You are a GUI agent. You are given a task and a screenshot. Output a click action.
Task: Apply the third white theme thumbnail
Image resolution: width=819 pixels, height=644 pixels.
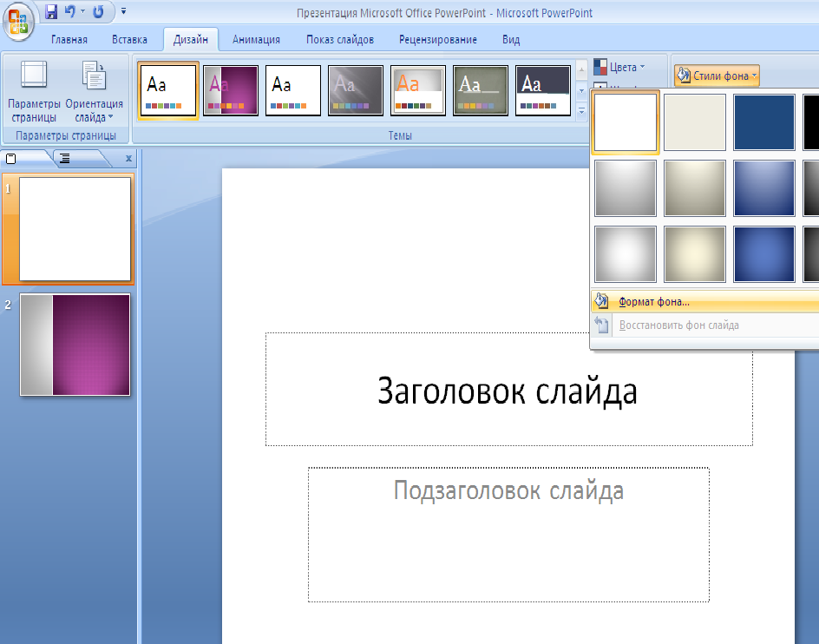(x=293, y=90)
